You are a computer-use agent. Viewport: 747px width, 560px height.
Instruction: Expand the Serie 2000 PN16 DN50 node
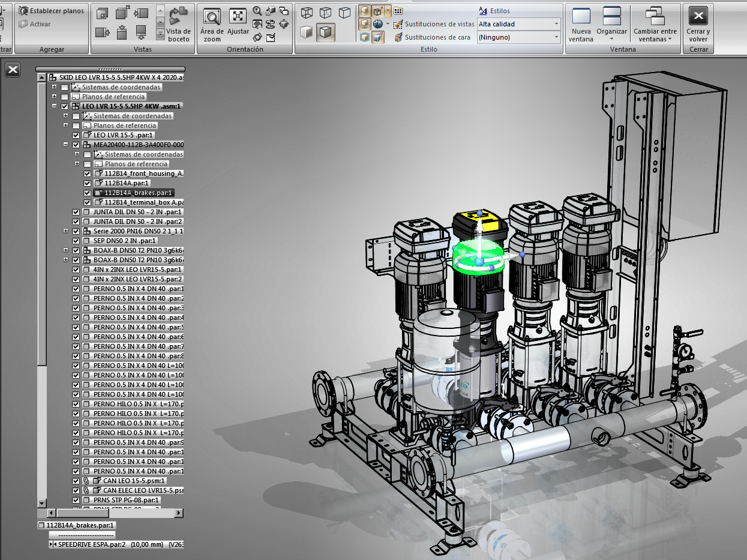65,231
